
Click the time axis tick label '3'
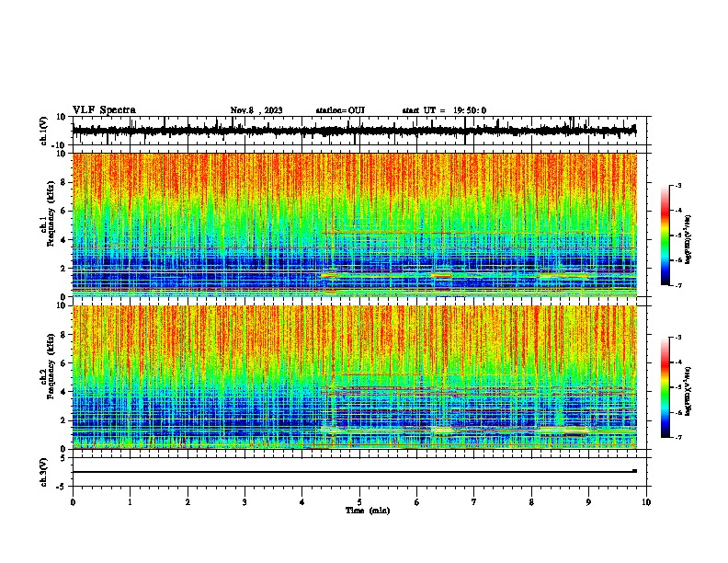[x=245, y=502]
